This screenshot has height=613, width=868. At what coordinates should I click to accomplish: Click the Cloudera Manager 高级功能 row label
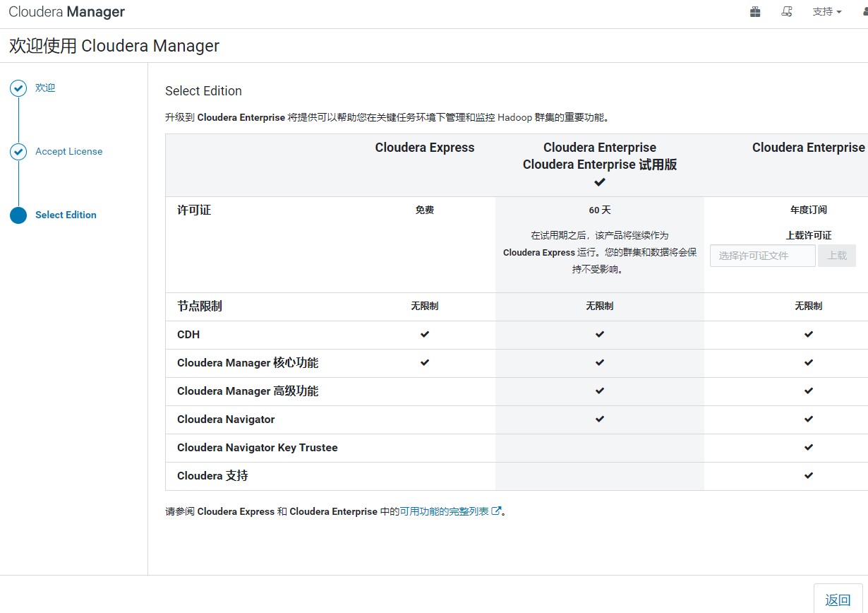(x=248, y=391)
